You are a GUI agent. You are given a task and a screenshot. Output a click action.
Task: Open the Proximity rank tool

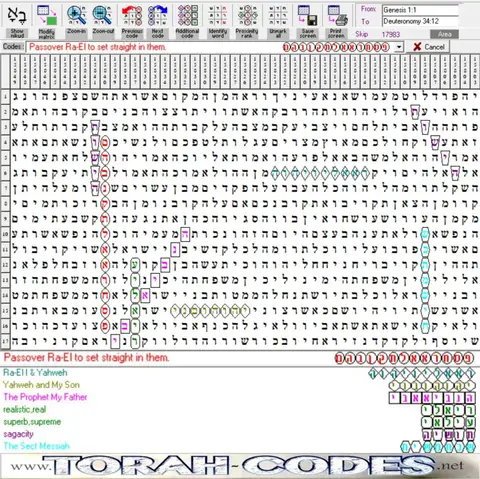tap(247, 15)
